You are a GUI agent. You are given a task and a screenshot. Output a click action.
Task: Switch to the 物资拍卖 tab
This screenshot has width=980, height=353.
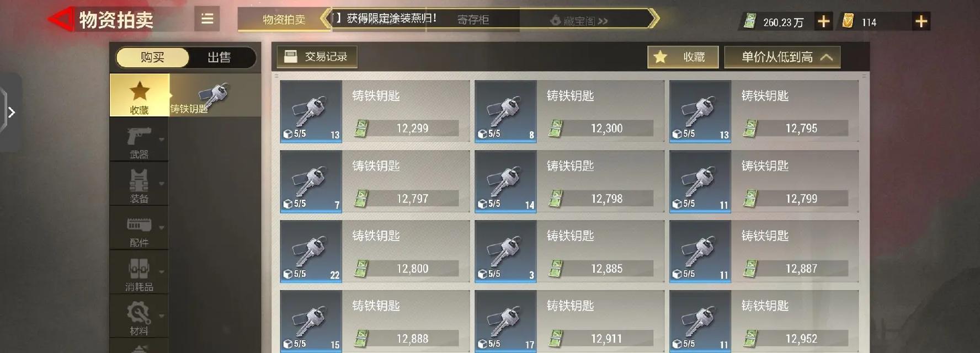284,20
